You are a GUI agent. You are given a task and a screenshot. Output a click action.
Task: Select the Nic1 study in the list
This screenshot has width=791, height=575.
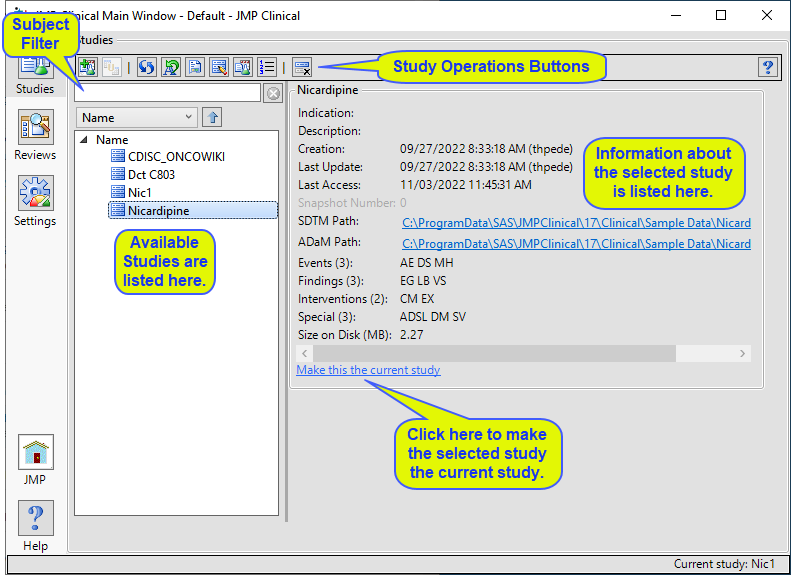(139, 192)
